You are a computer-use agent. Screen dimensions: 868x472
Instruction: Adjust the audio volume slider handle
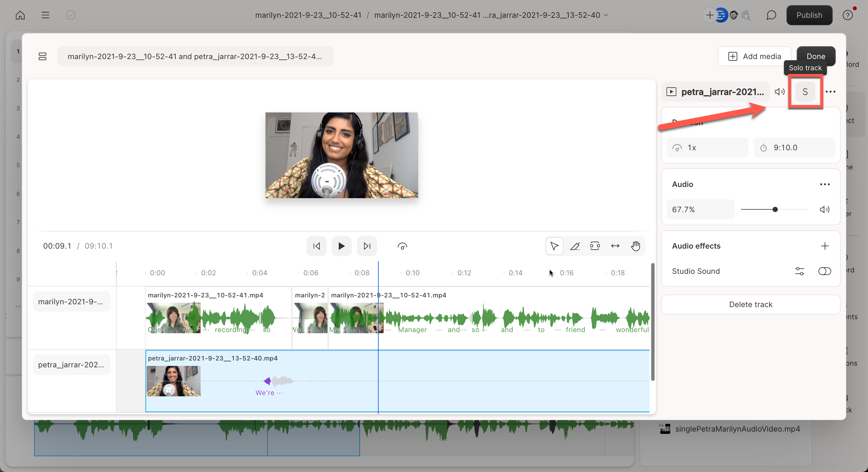(775, 209)
